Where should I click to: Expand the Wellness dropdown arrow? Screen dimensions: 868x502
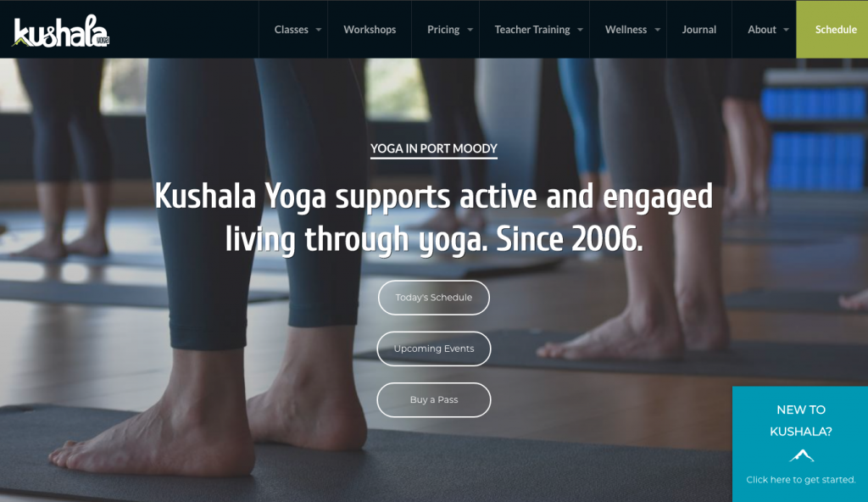tap(658, 30)
